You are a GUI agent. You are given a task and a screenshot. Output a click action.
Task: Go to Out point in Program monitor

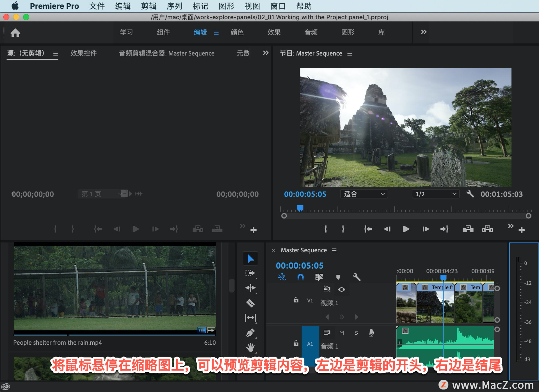(x=444, y=229)
